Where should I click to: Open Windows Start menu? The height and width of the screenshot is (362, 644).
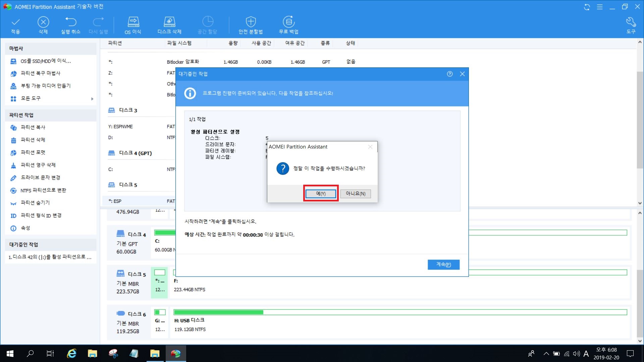click(x=10, y=353)
